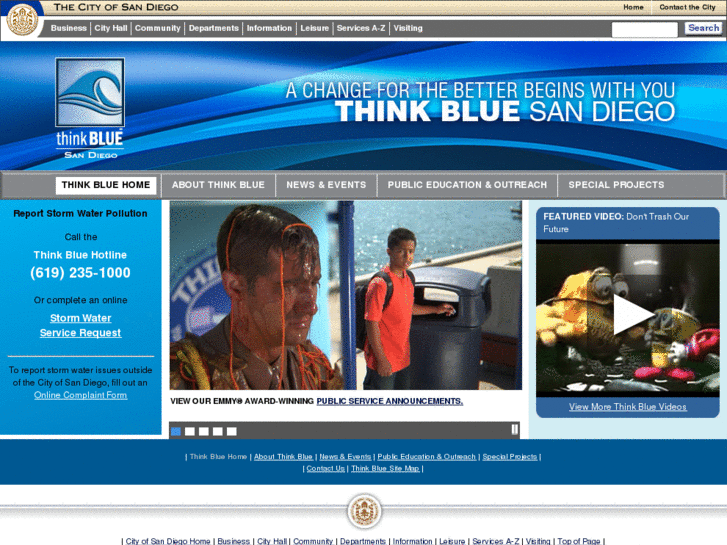Click footer Special Projects link
The image size is (727, 545).
[510, 457]
